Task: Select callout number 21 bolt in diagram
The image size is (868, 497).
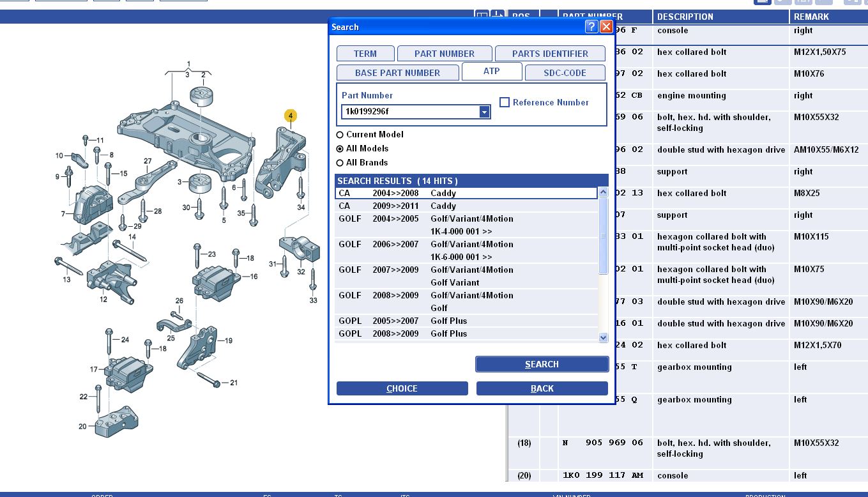Action: click(x=234, y=383)
